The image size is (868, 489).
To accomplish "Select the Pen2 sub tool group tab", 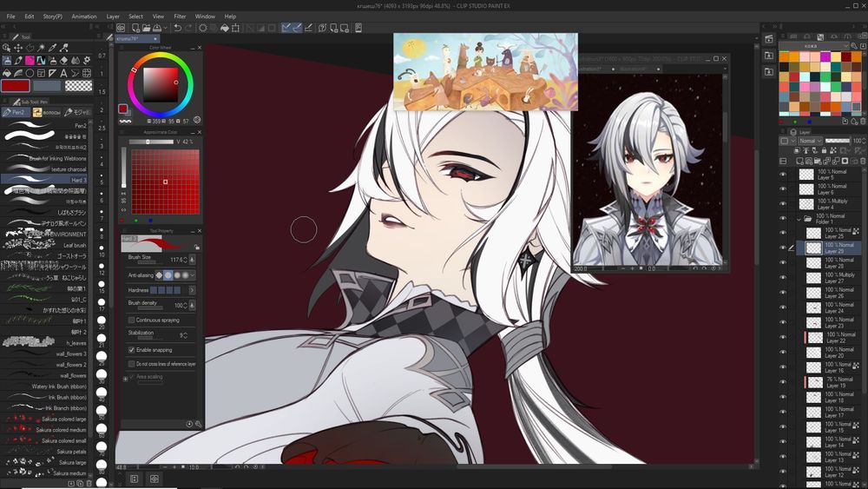I will pos(15,112).
